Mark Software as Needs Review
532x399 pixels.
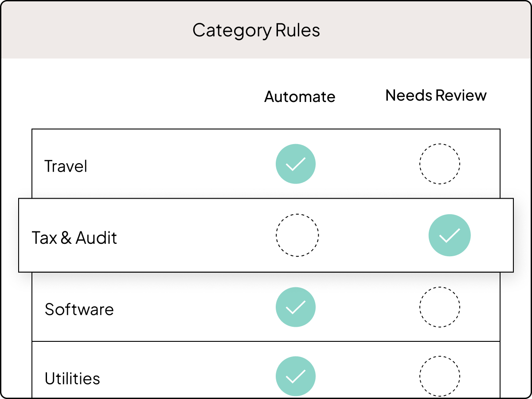click(x=440, y=307)
